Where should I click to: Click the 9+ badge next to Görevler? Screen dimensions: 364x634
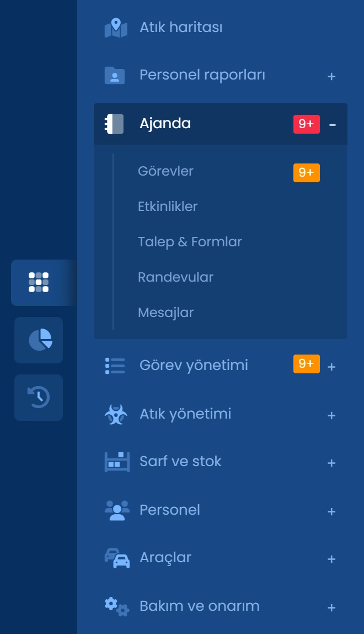[x=306, y=172]
